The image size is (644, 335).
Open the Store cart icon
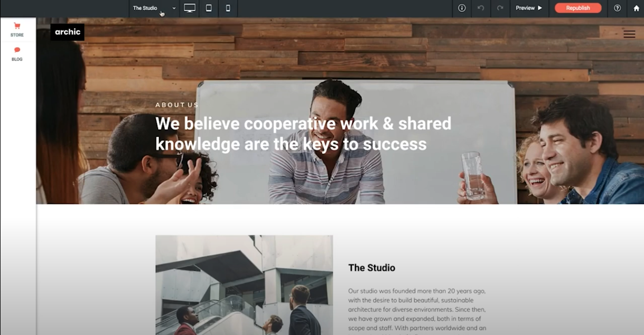tap(17, 29)
